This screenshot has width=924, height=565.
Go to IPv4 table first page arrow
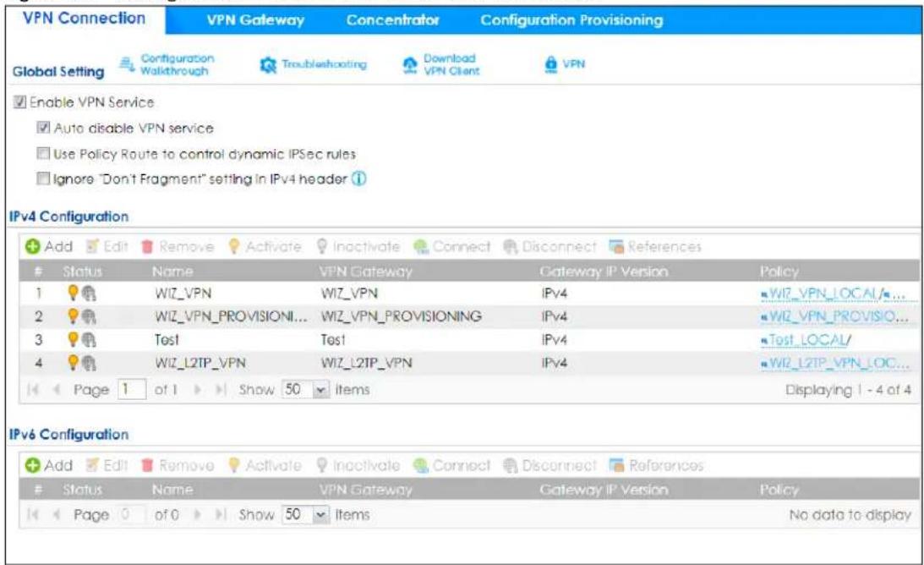tap(33, 390)
